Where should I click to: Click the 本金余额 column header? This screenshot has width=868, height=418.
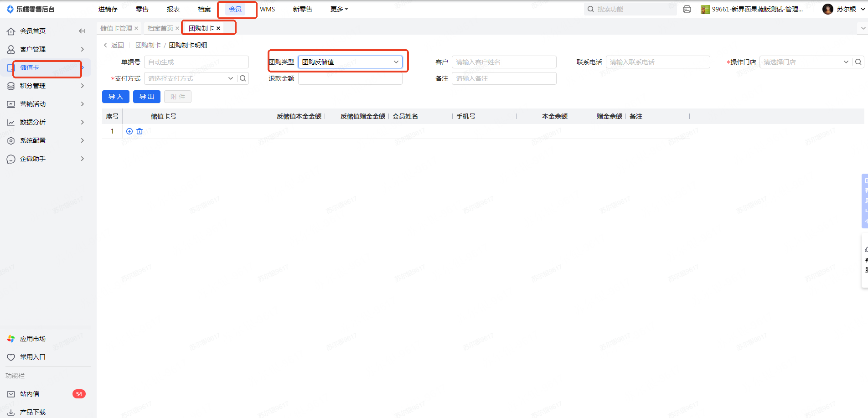pyautogui.click(x=555, y=116)
